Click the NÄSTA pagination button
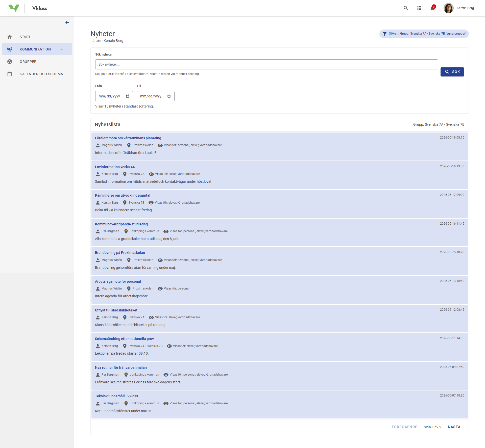The height and width of the screenshot is (448, 485). click(x=454, y=427)
